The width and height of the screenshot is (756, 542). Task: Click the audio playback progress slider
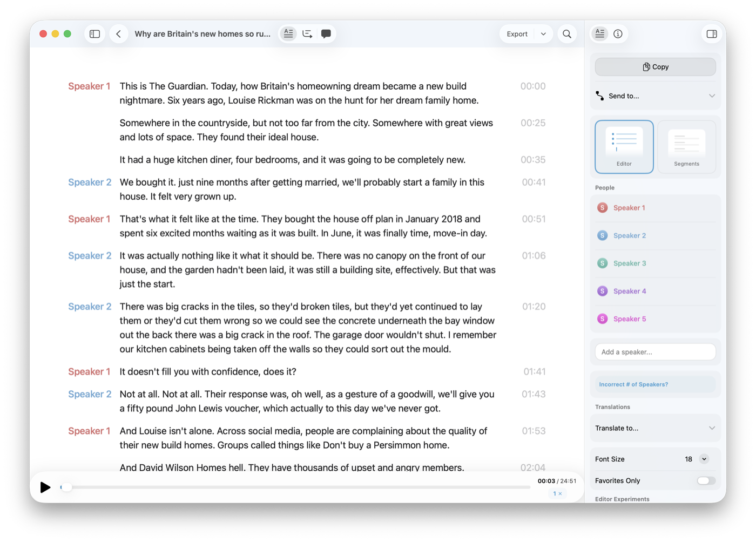tap(296, 487)
